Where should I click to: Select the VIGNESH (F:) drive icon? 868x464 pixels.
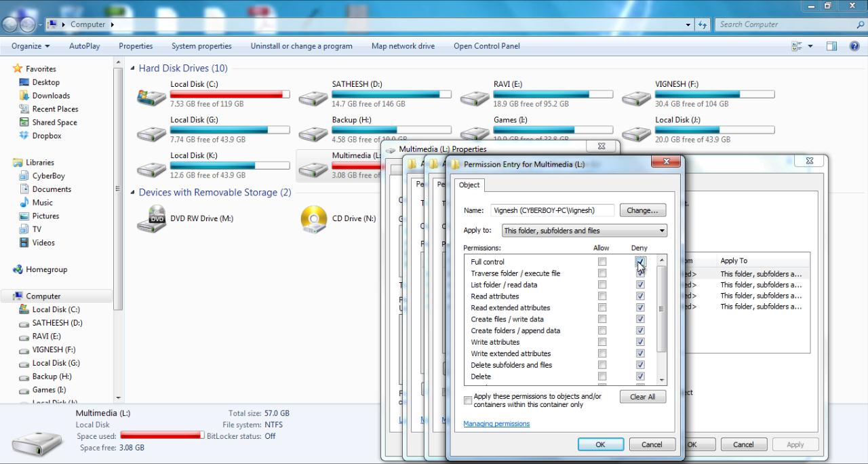coord(636,97)
